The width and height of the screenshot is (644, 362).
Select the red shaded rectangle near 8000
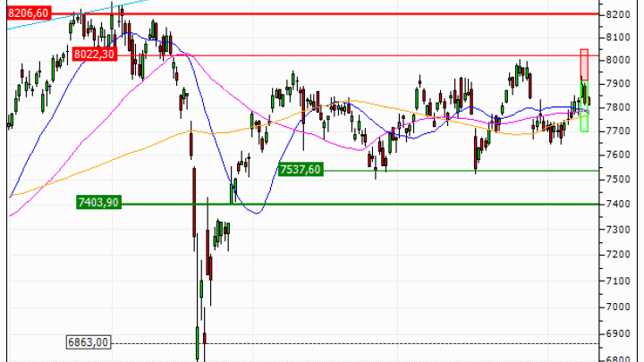(584, 64)
